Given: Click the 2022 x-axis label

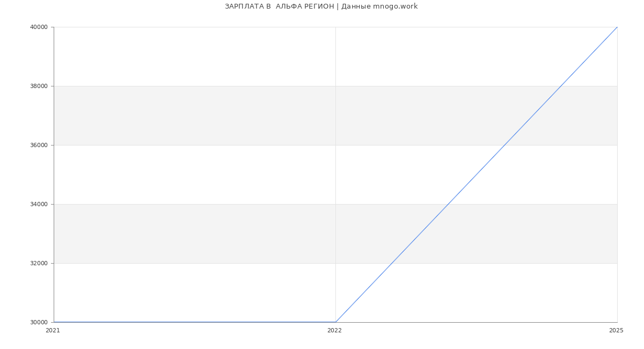Looking at the screenshot, I should [334, 331].
